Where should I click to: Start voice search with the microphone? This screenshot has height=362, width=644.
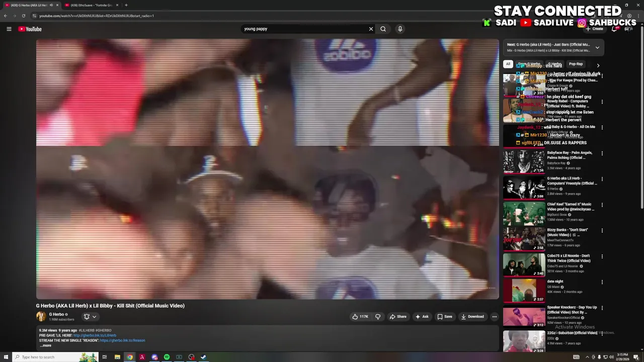[x=400, y=29]
